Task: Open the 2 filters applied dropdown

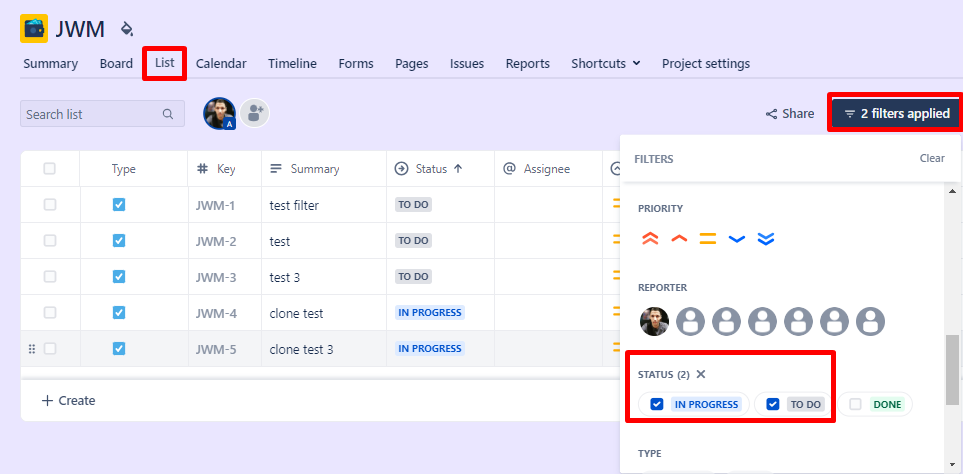Action: (896, 114)
